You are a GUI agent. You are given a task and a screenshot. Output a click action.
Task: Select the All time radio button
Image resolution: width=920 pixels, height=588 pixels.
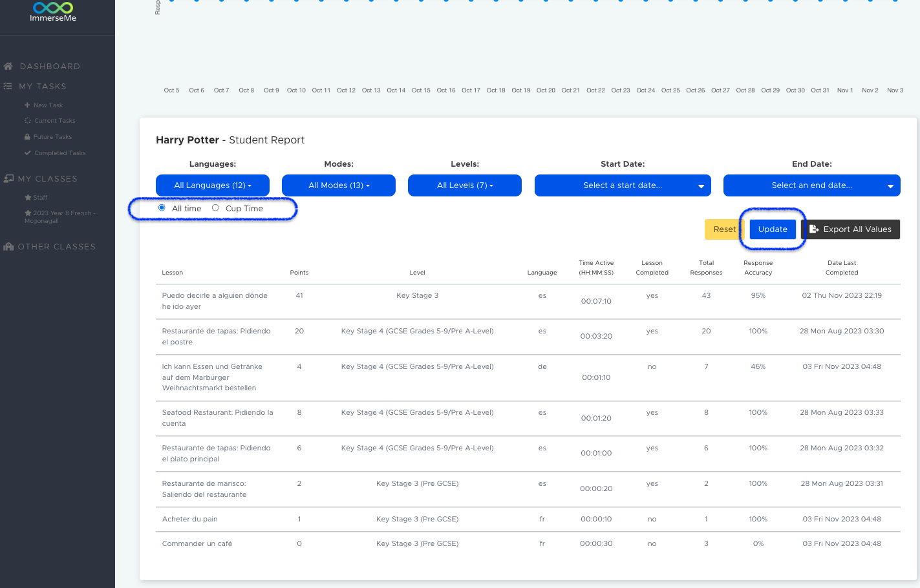click(162, 208)
